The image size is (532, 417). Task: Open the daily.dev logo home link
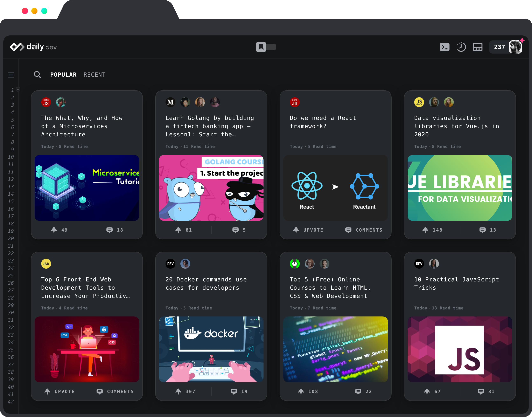33,47
